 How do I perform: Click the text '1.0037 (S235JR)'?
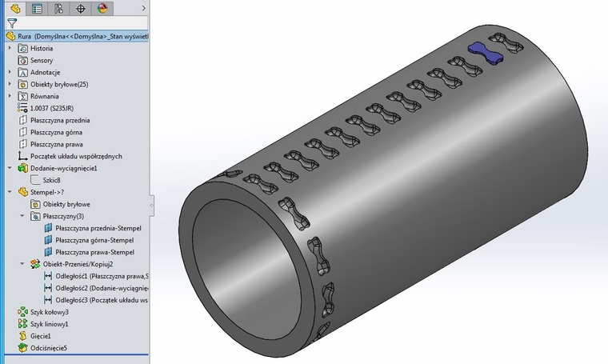(52, 108)
